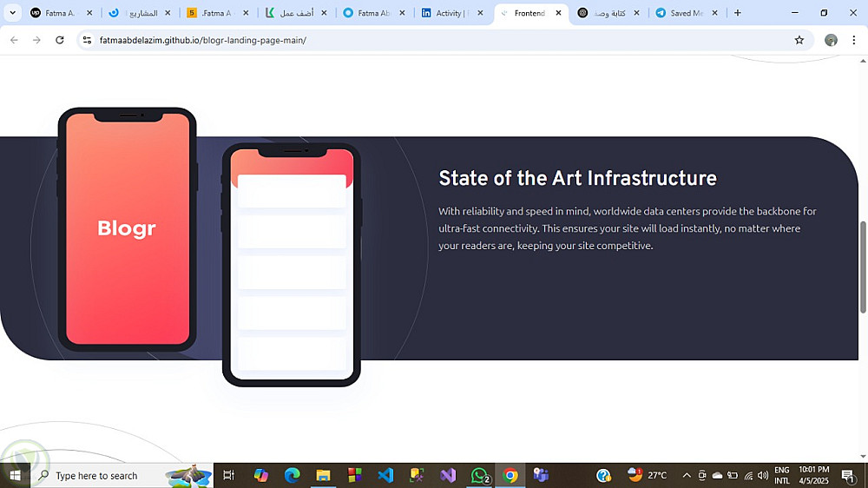Close the LinkedIn Activity tab
Viewport: 868px width, 488px height.
click(x=481, y=13)
